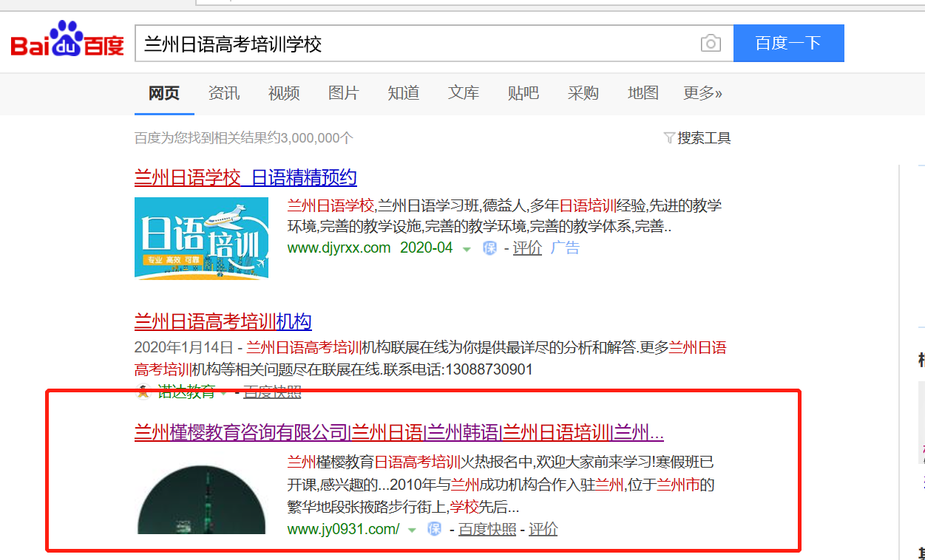Click the 保 badge icon on djyrxx result
This screenshot has width=925, height=560.
490,248
